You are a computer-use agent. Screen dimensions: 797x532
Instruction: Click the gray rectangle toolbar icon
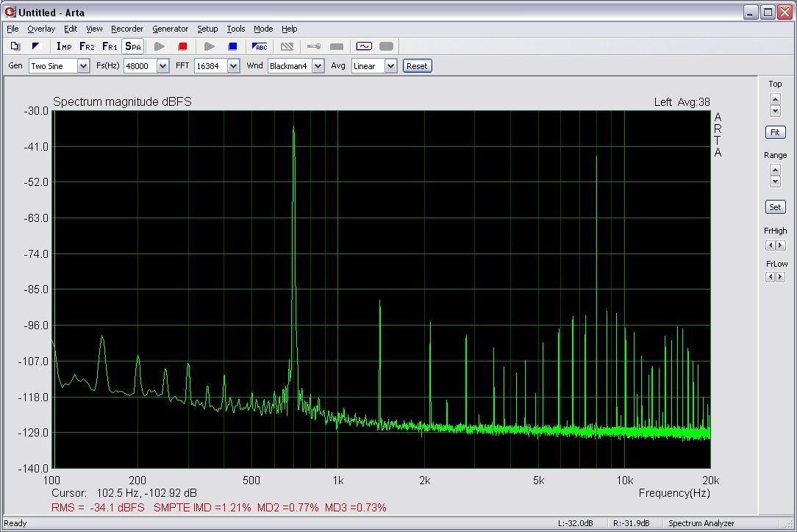coord(337,46)
